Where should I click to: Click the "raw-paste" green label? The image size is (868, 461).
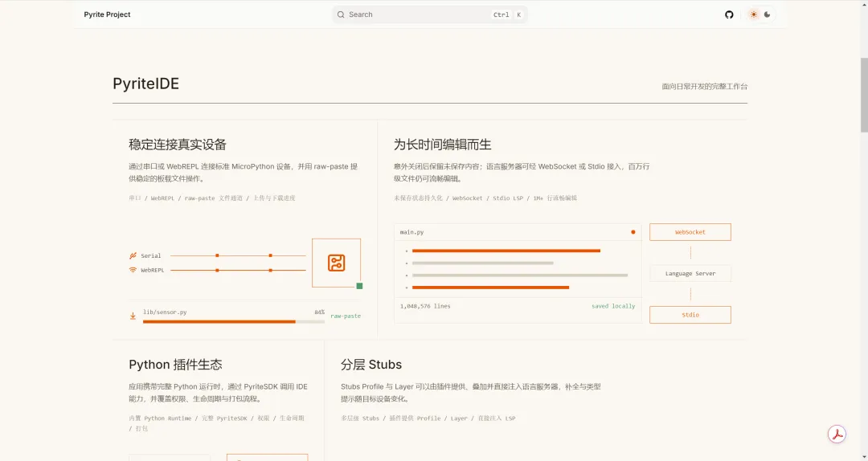point(346,316)
